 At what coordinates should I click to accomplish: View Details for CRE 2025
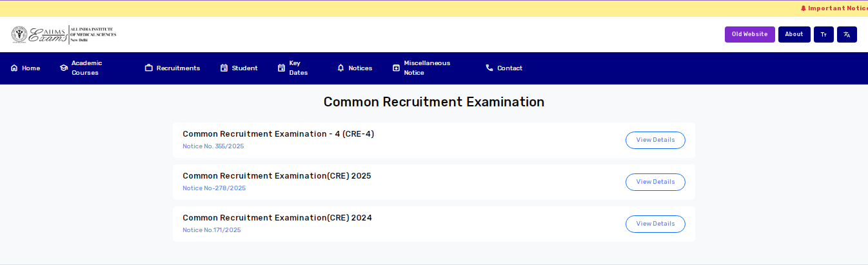tap(655, 182)
